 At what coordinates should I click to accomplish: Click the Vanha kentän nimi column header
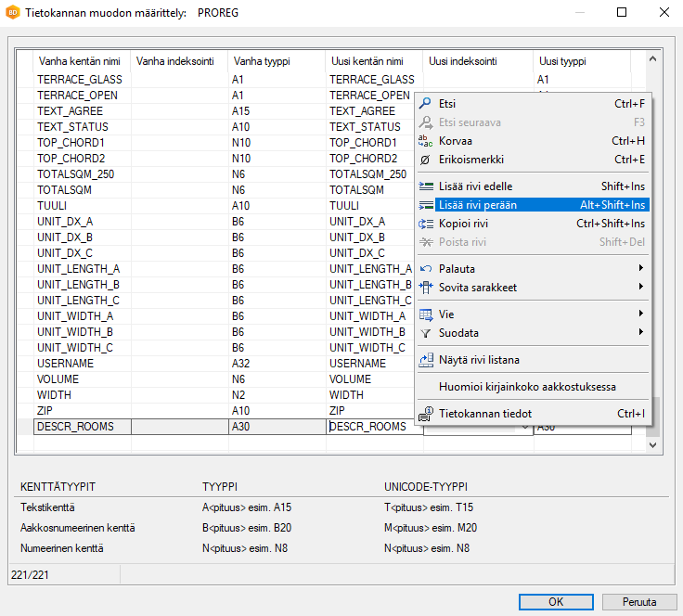[79, 61]
